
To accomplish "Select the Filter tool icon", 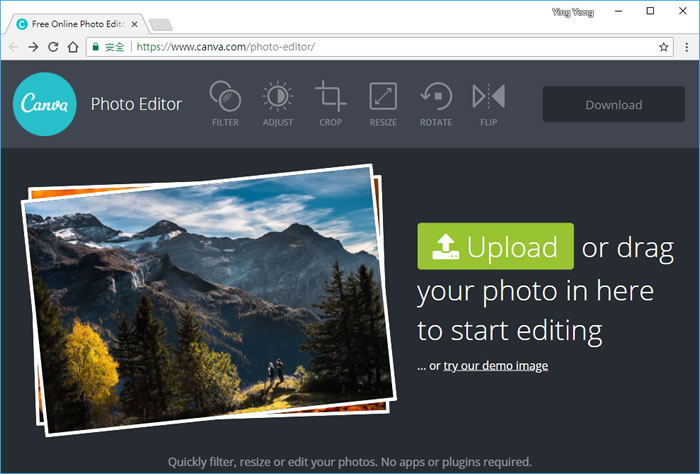I will point(225,102).
